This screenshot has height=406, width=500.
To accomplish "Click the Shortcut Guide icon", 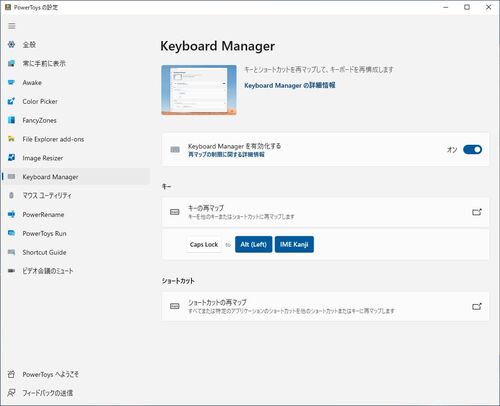I will tap(12, 252).
